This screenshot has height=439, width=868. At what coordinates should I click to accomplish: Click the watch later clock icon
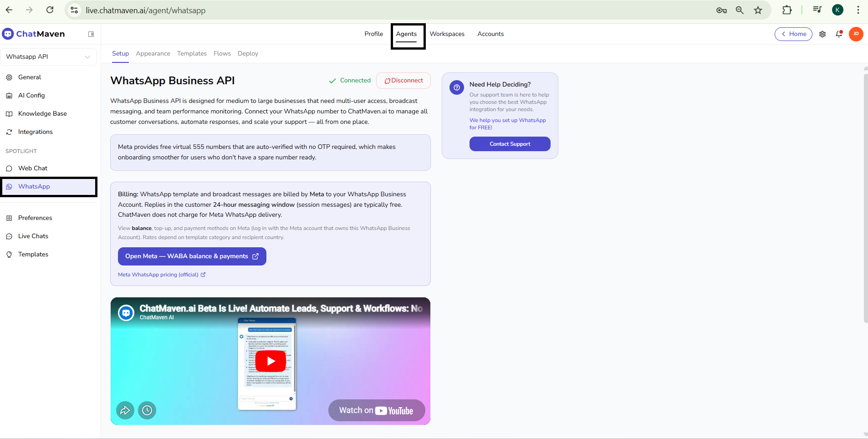(x=147, y=410)
